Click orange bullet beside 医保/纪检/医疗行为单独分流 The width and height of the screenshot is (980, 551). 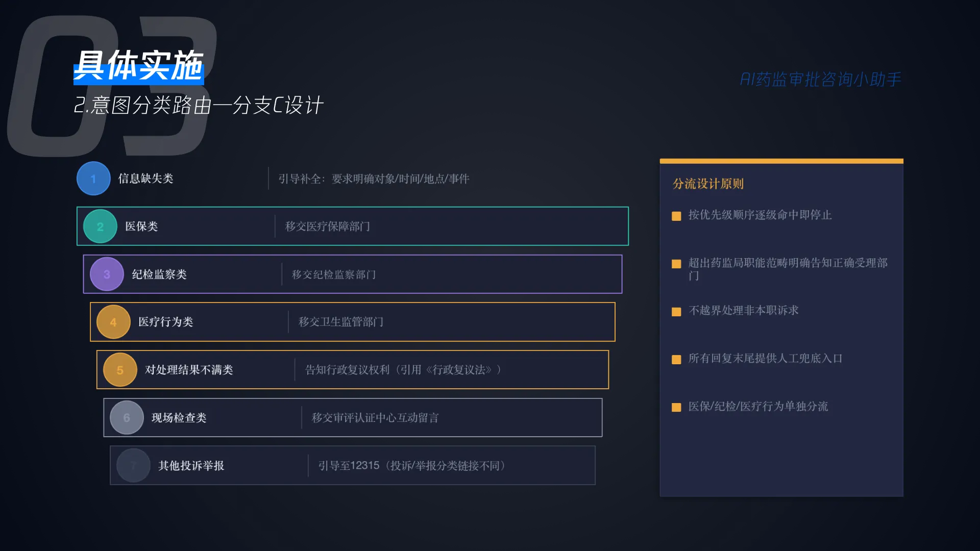676,407
